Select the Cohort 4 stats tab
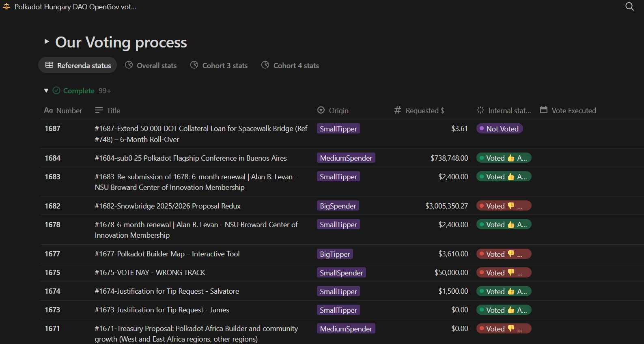Image resolution: width=644 pixels, height=344 pixels. pyautogui.click(x=290, y=65)
